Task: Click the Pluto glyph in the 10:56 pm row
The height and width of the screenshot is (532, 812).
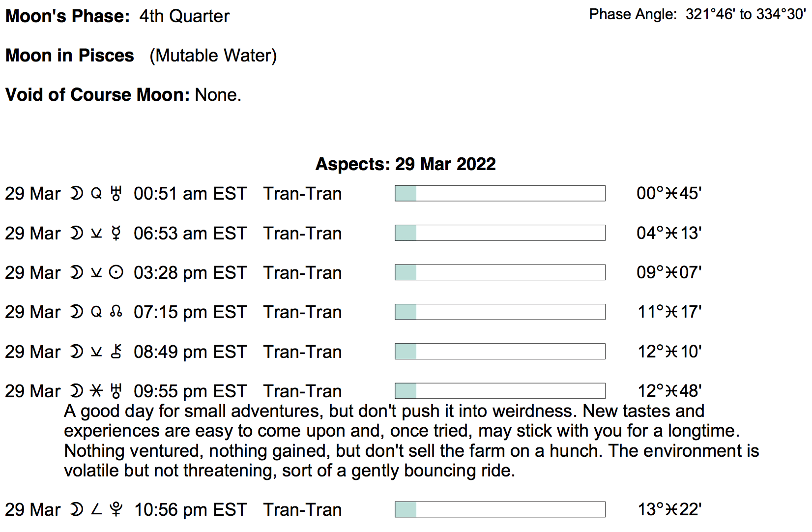Action: pyautogui.click(x=116, y=509)
